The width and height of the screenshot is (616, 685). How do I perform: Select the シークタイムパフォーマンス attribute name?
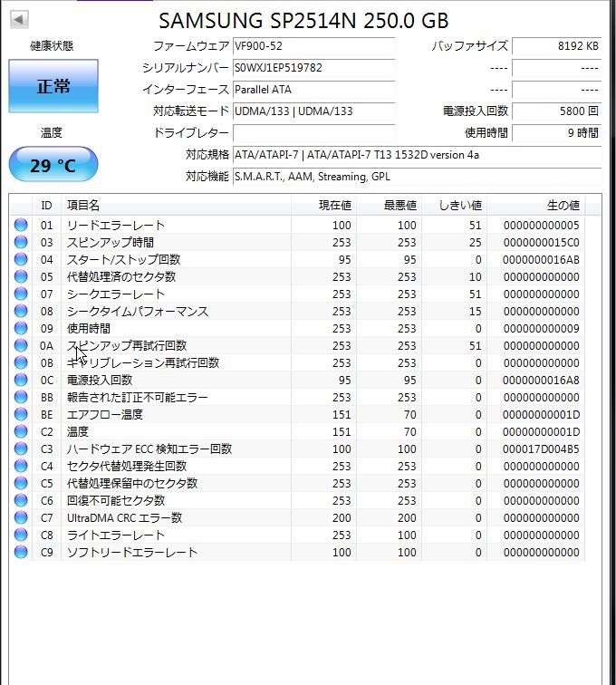click(x=138, y=311)
